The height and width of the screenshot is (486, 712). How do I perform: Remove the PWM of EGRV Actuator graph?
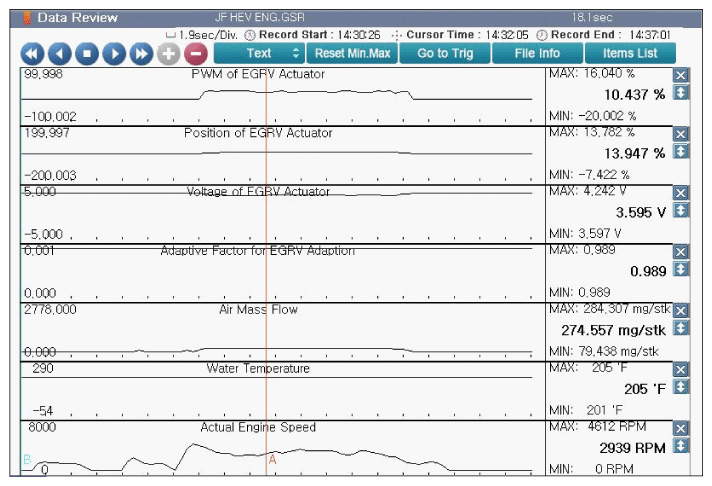[x=681, y=77]
